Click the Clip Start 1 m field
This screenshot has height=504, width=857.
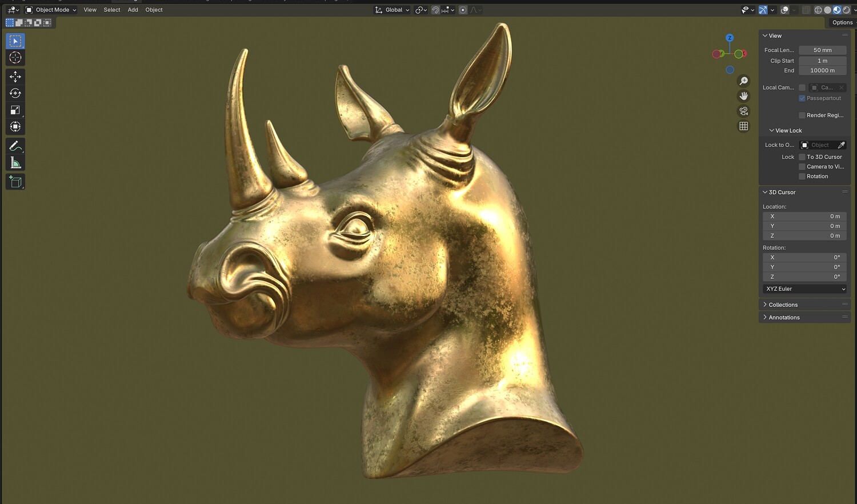(823, 61)
